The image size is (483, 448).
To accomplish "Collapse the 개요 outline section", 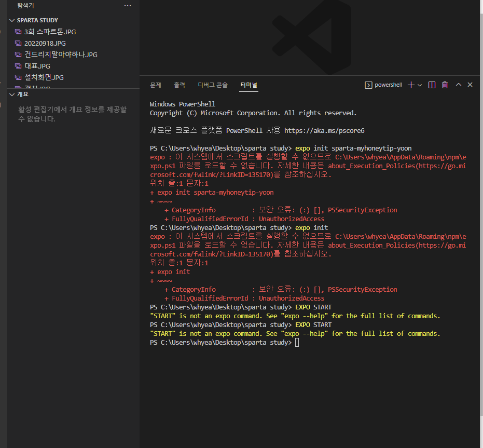I will [12, 94].
